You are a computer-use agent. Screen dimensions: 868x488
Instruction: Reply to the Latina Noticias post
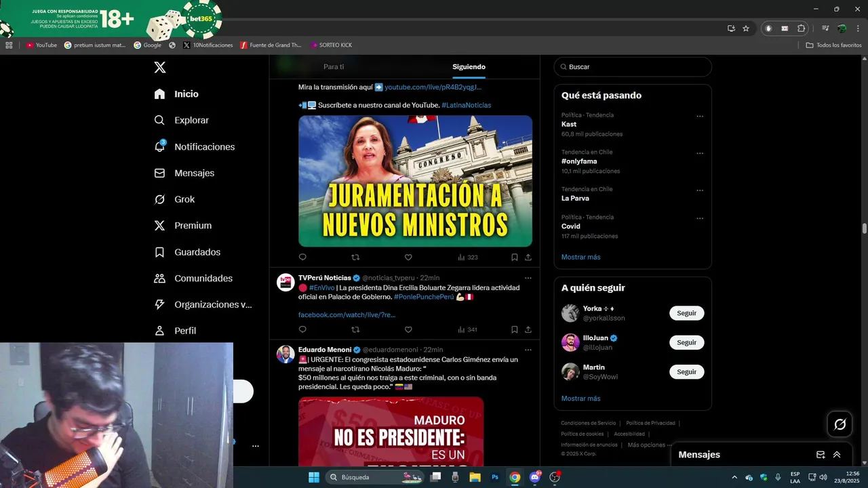(x=302, y=257)
